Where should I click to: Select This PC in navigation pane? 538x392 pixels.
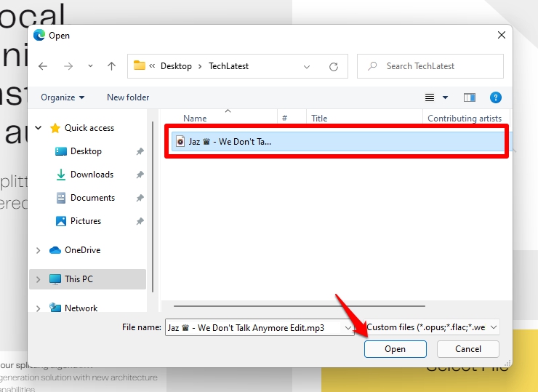coord(79,279)
